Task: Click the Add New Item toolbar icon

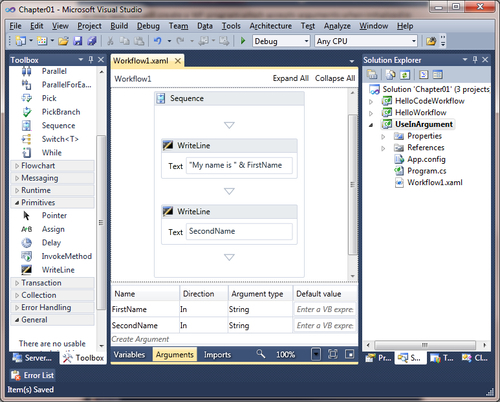Action: [x=42, y=41]
